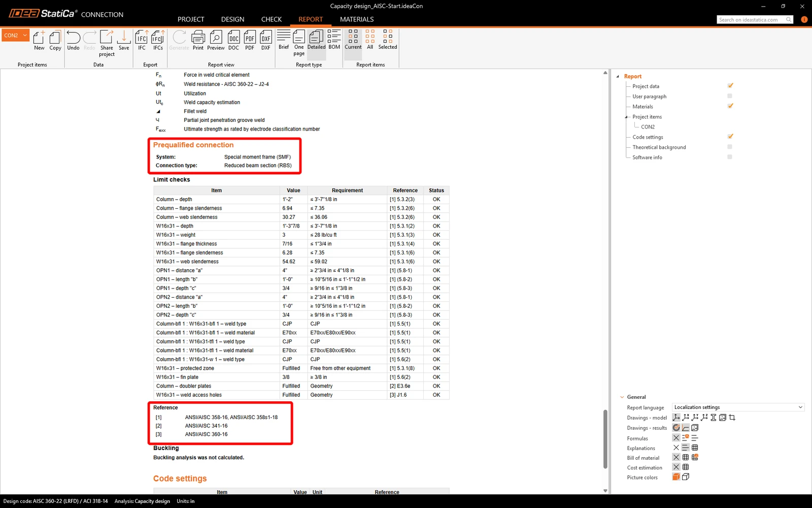Switch to the PROJECT tab
812x508 pixels.
191,19
